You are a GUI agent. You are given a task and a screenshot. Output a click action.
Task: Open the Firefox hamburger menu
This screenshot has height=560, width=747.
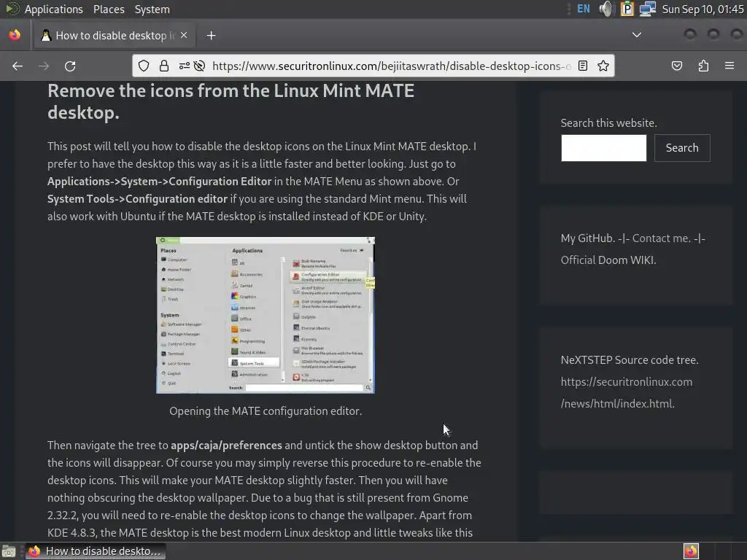pos(729,66)
